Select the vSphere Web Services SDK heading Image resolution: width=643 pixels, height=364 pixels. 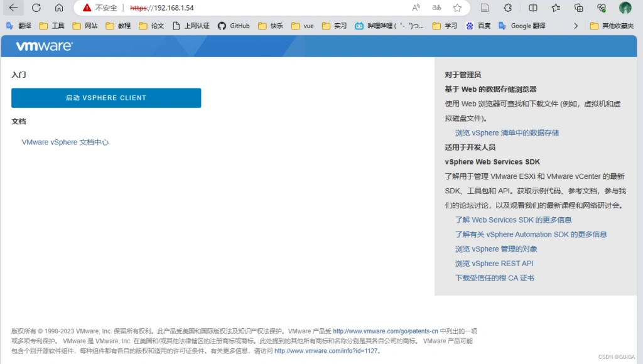pyautogui.click(x=492, y=162)
